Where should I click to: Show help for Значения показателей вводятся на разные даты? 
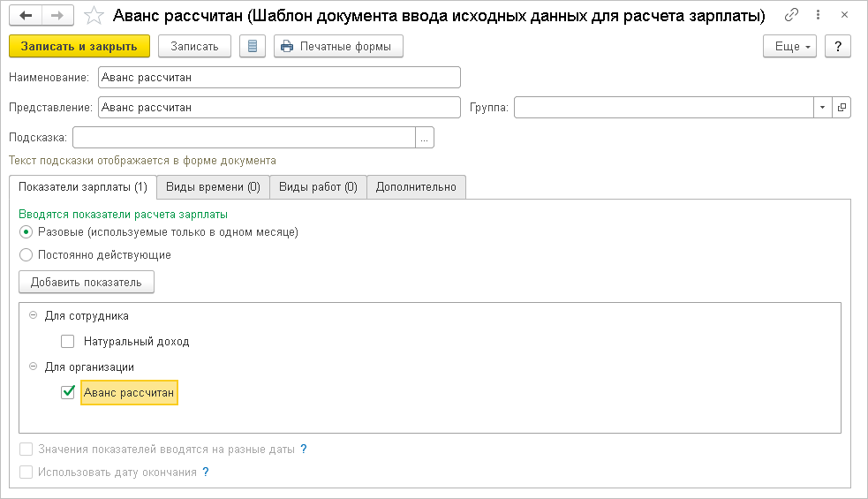pyautogui.click(x=304, y=450)
